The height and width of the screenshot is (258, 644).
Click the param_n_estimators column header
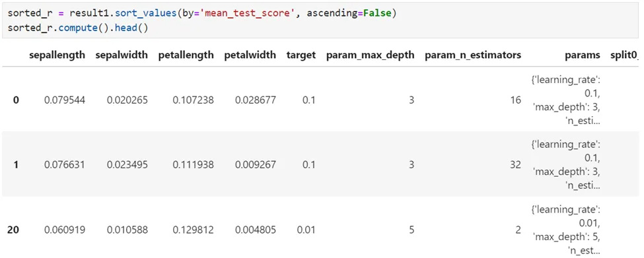473,55
